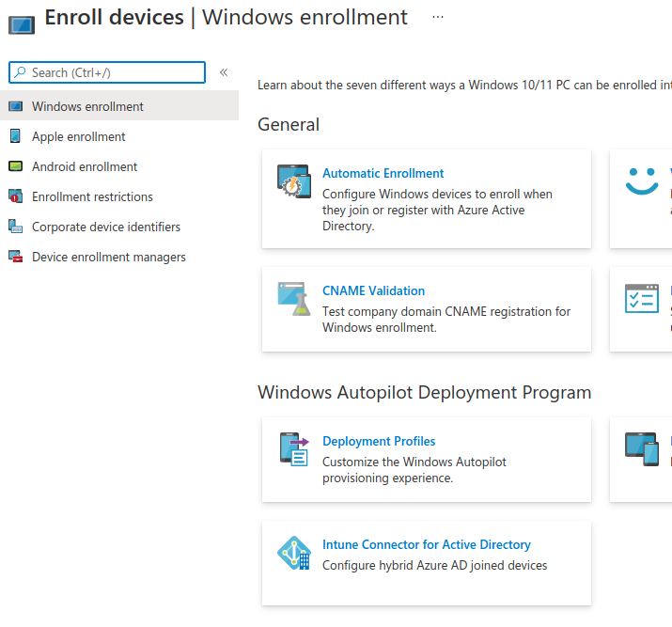Click the Android enrollment sidebar icon

[16, 165]
